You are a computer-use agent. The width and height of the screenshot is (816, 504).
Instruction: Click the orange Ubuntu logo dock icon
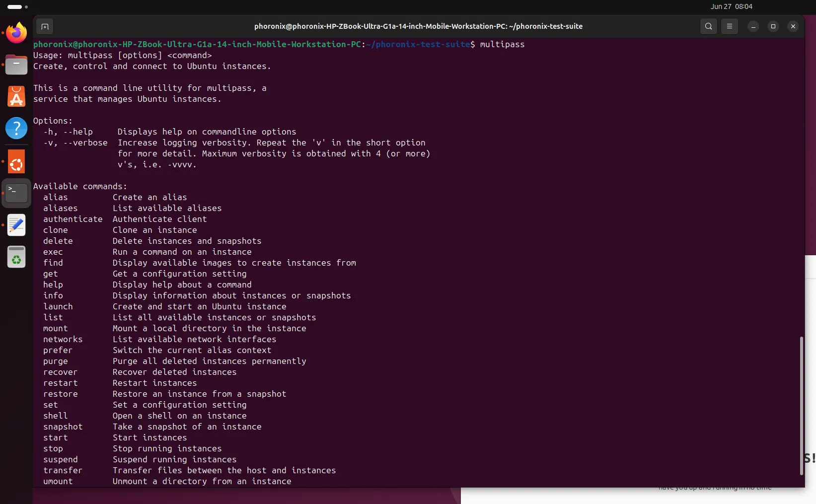pos(16,162)
